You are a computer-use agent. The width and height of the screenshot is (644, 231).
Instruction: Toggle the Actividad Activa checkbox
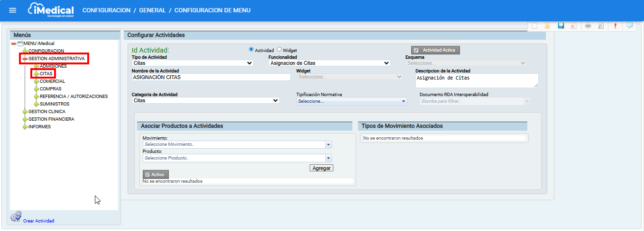click(416, 50)
